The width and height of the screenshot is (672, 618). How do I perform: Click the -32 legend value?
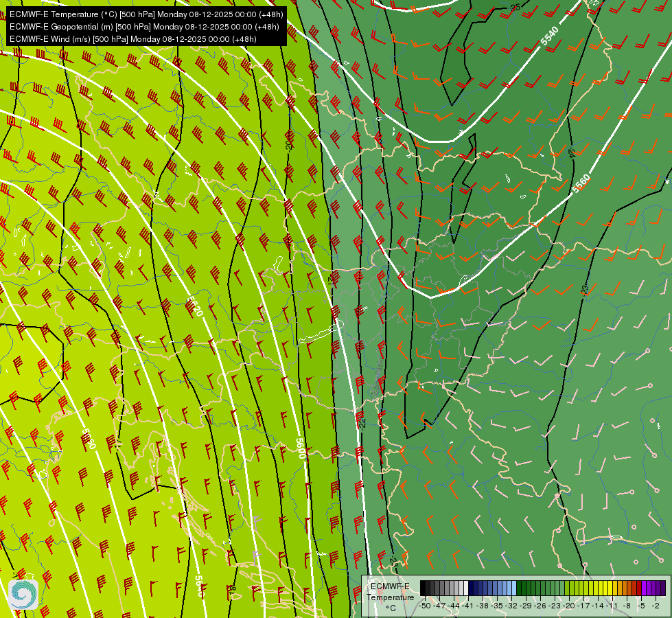(512, 606)
